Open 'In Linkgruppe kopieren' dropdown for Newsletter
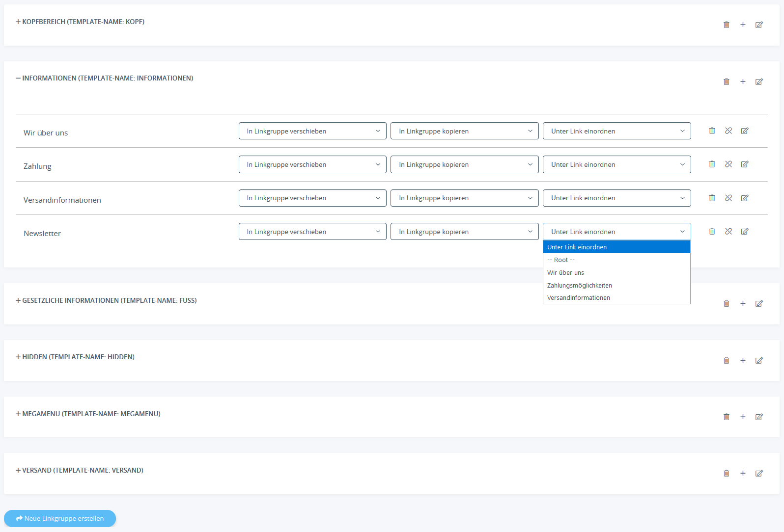The image size is (784, 532). tap(464, 232)
